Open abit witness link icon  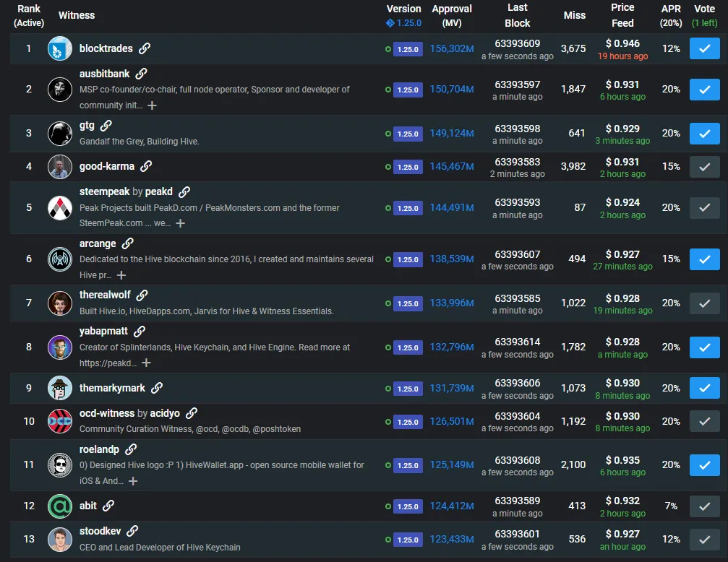point(108,506)
